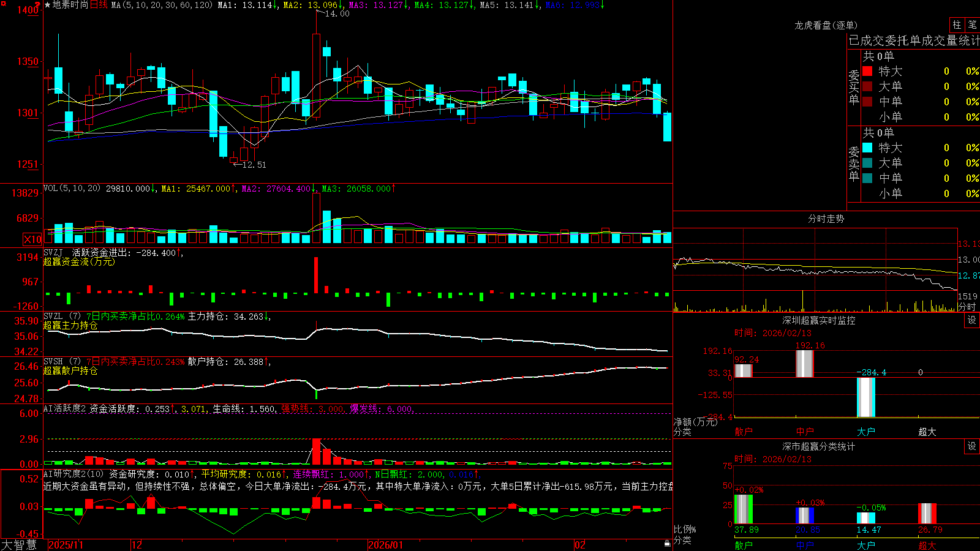
Task: Click the 龙虎看盘(逐单) panel title
Action: 826,25
